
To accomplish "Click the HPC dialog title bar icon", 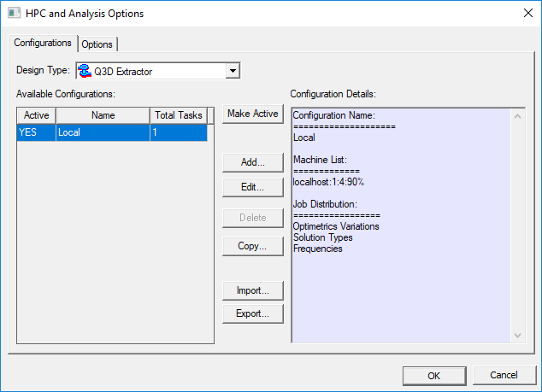I will (x=15, y=14).
